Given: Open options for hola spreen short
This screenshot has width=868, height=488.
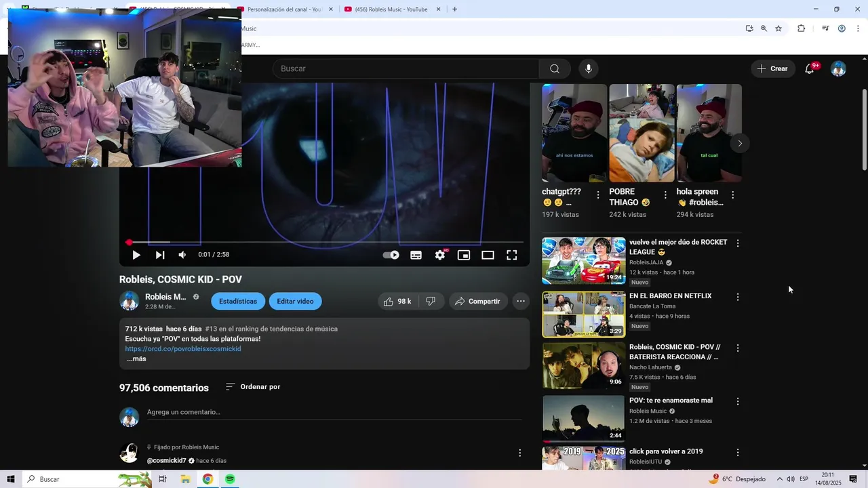Looking at the screenshot, I should pyautogui.click(x=732, y=195).
